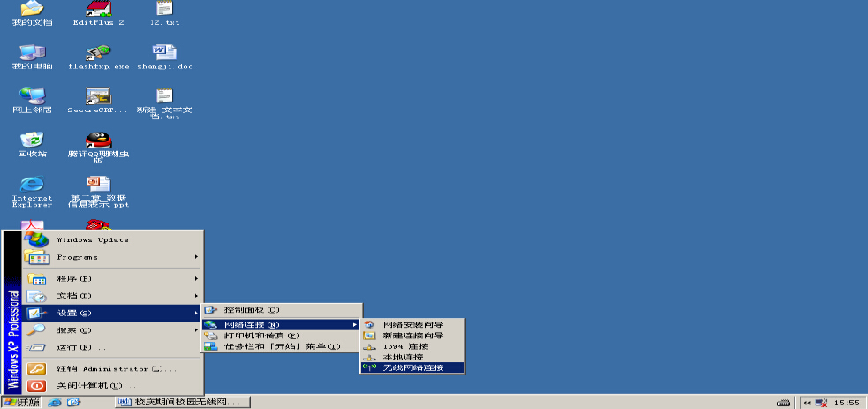Select the flashfxp.exe desktop icon
Viewport: 868px width, 409px height.
point(97,54)
